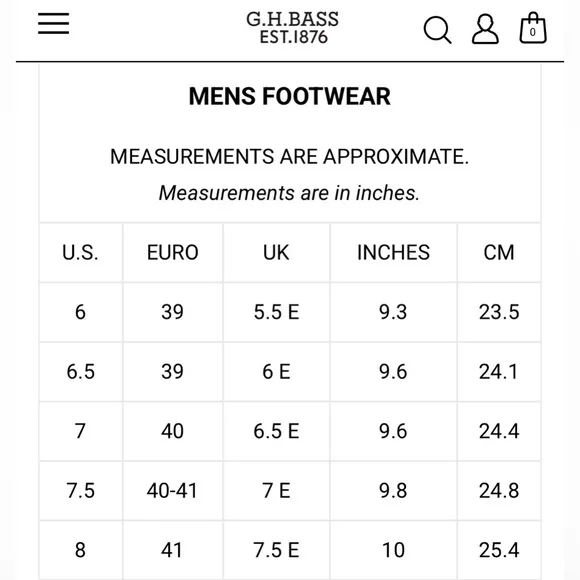Click the G.H.BASS logo
This screenshot has width=580, height=580.
(x=292, y=28)
